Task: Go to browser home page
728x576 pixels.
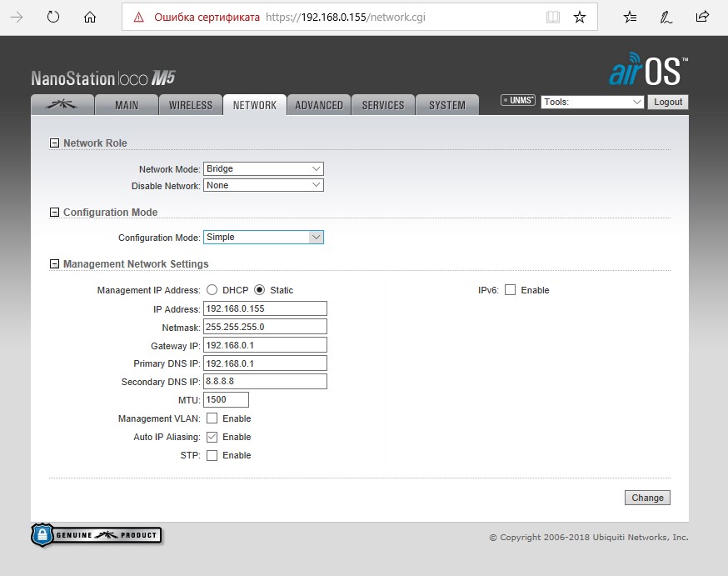Action: (90, 18)
